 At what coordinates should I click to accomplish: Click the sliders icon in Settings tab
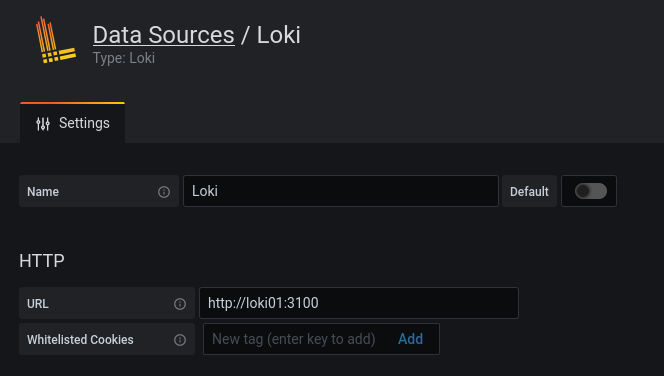coord(43,124)
